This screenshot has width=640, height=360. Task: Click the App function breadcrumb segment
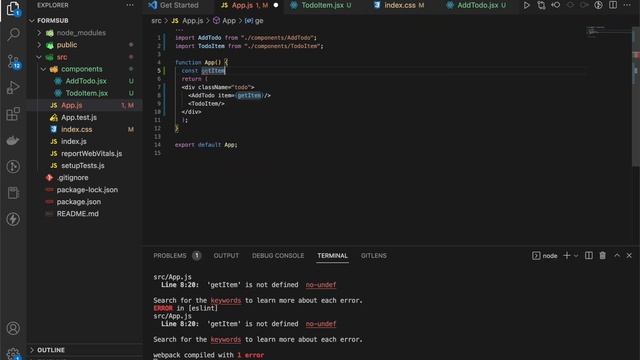click(x=224, y=20)
